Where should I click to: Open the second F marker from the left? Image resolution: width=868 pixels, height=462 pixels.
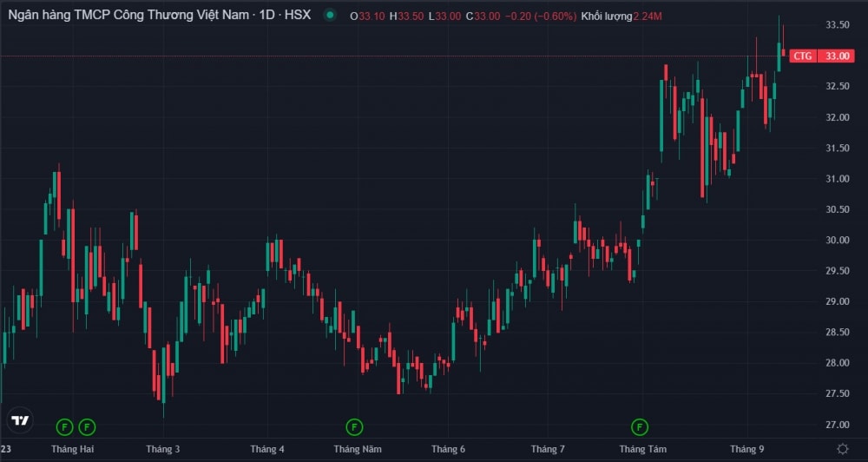click(87, 427)
